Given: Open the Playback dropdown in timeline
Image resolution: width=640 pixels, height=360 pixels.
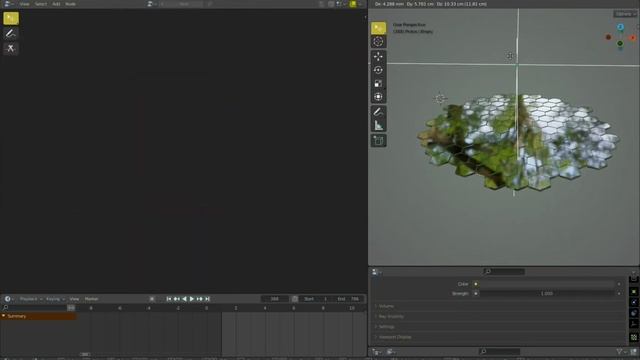Looking at the screenshot, I should 31,299.
